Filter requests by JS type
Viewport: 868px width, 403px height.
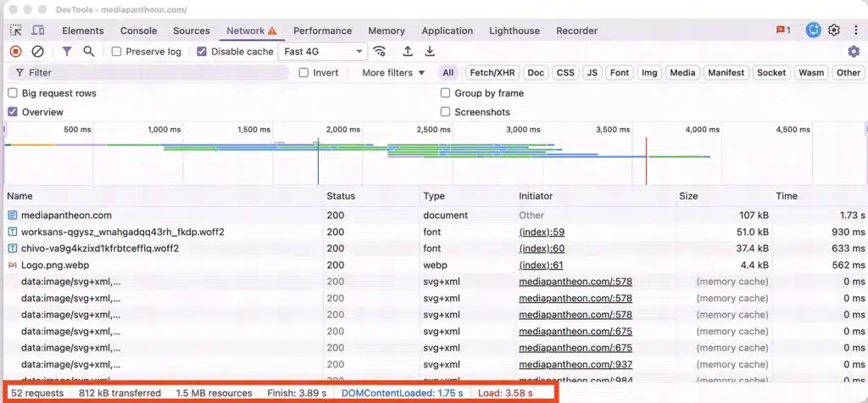[593, 73]
